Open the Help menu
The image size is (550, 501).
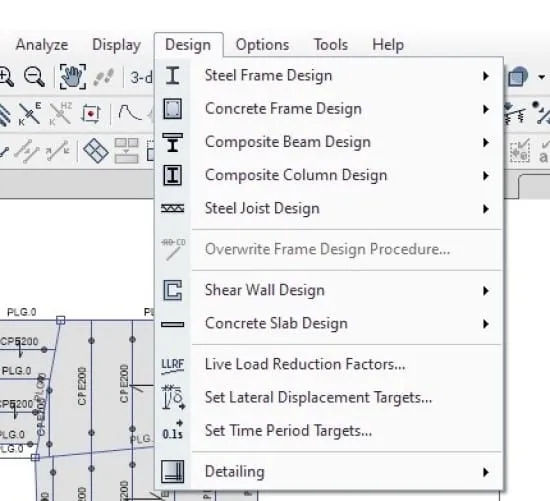(x=388, y=45)
